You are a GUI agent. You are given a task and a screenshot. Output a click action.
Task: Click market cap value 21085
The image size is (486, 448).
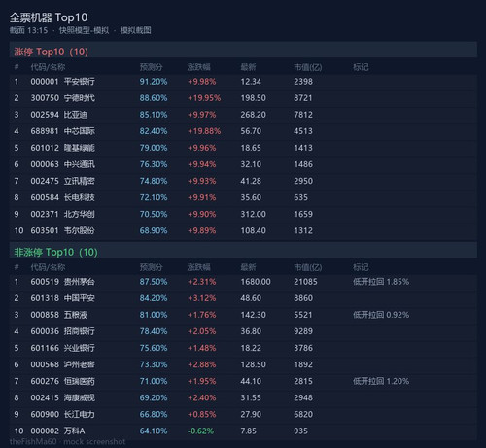305,282
